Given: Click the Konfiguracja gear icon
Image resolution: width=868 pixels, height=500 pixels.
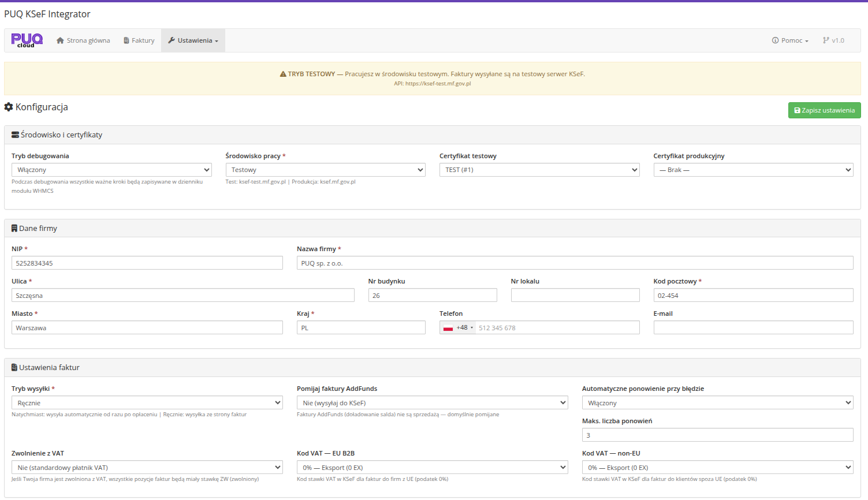Looking at the screenshot, I should tap(9, 107).
